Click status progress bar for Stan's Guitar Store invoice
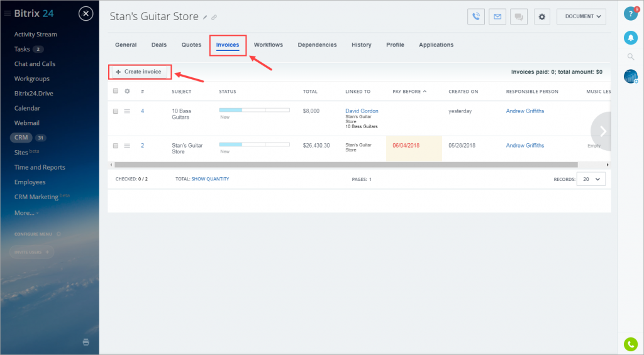Viewport: 644px width, 355px height. pos(254,145)
